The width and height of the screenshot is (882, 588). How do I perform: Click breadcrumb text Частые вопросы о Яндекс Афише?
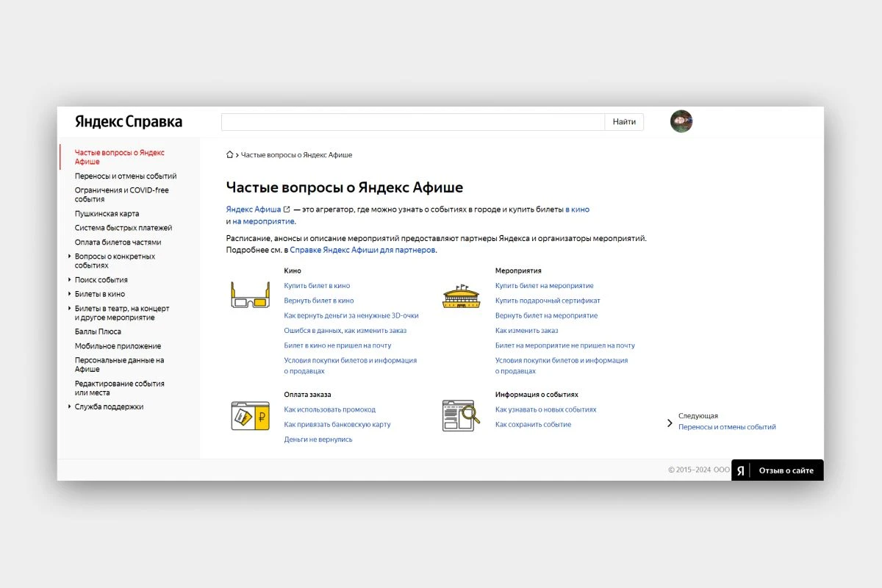point(297,155)
